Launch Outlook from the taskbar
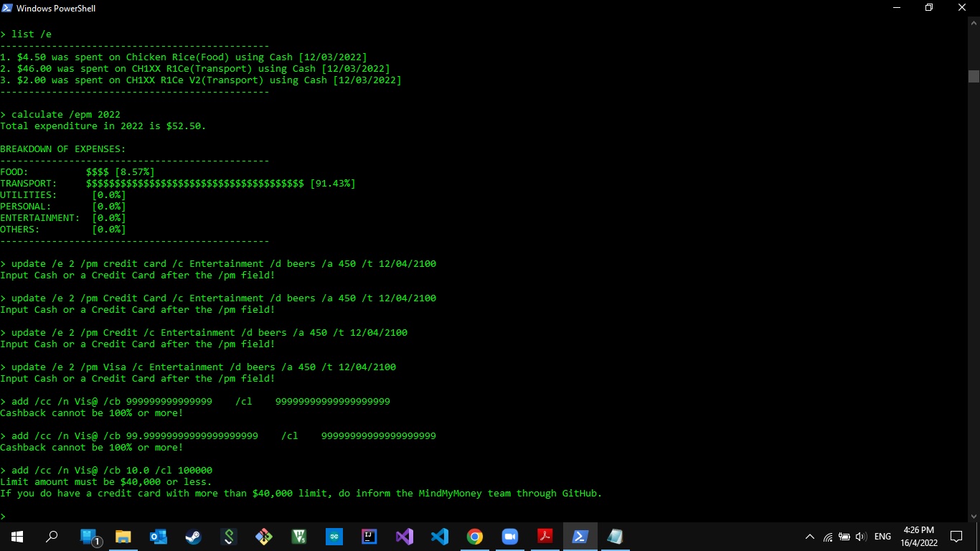Image resolution: width=980 pixels, height=551 pixels. click(159, 537)
